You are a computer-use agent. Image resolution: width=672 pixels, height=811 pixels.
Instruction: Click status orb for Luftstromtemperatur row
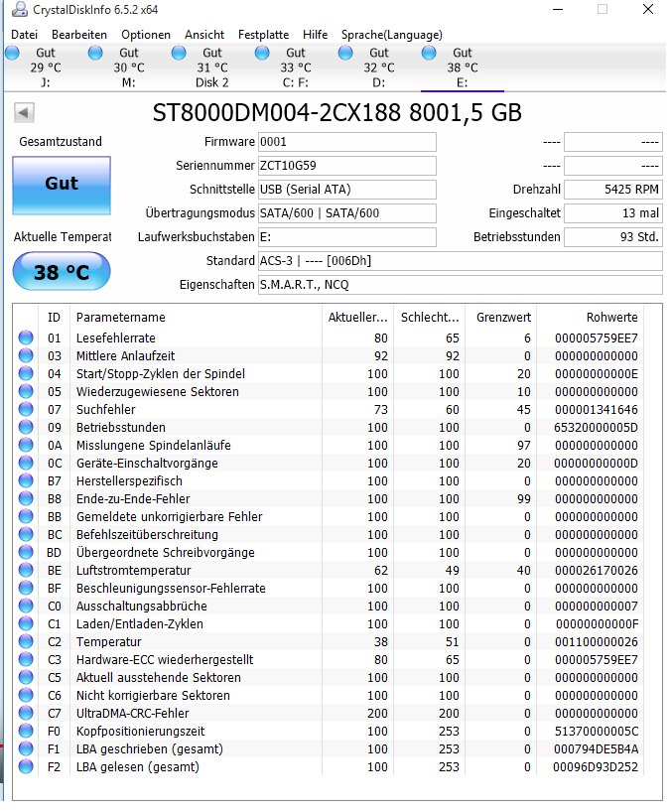26,570
